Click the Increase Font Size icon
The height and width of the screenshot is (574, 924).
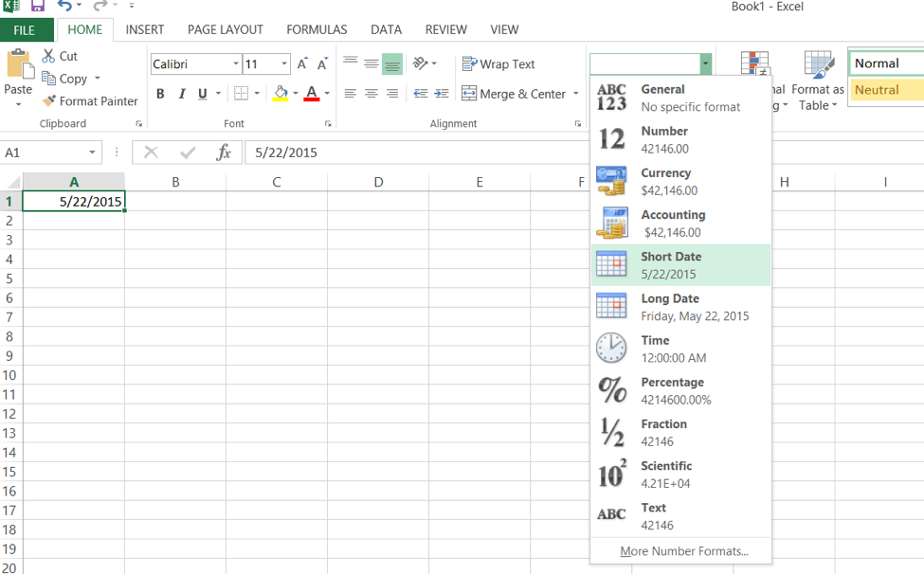tap(302, 63)
